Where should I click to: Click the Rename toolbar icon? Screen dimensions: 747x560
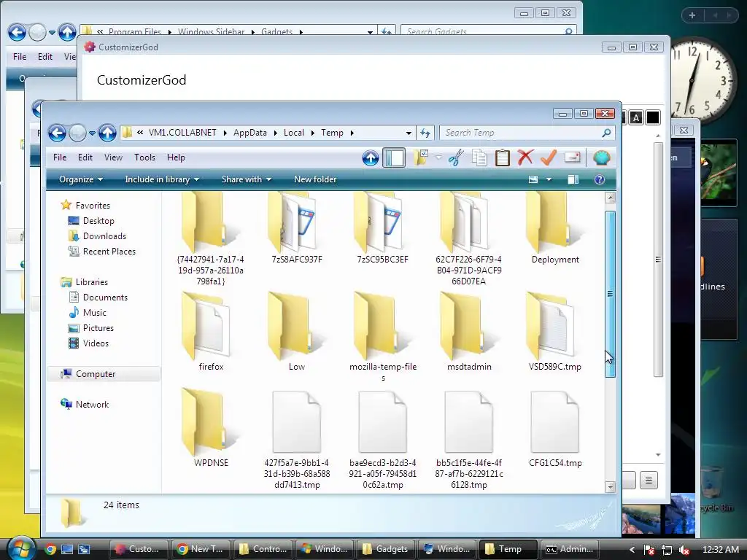(x=572, y=157)
